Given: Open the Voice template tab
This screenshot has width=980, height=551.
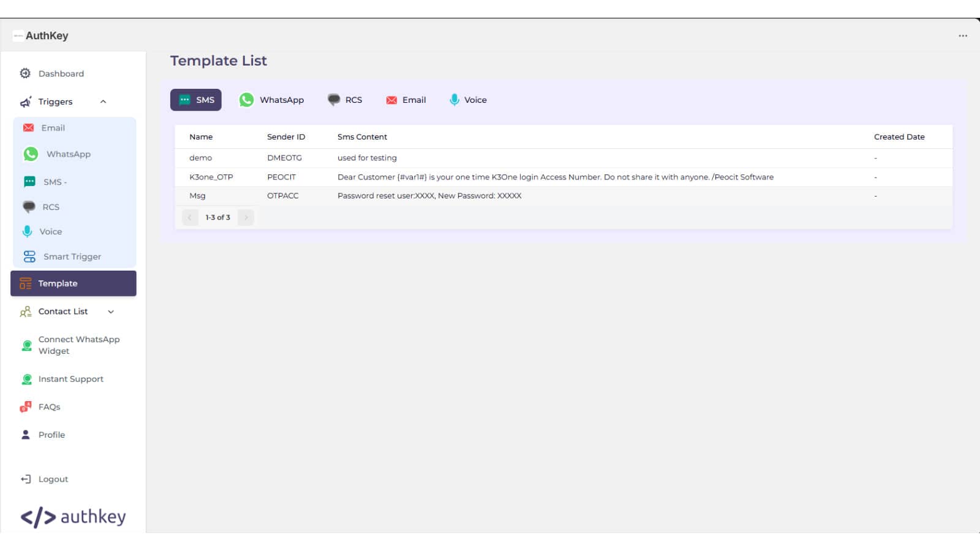Looking at the screenshot, I should point(468,100).
